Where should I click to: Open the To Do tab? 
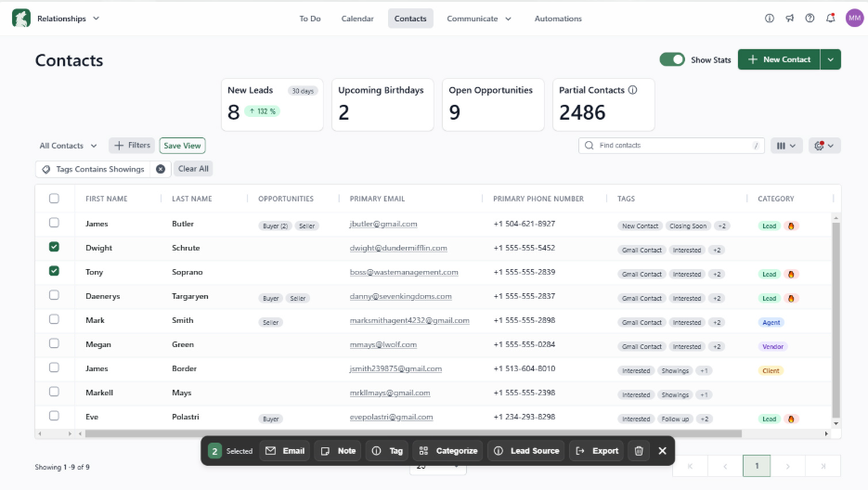tap(310, 19)
